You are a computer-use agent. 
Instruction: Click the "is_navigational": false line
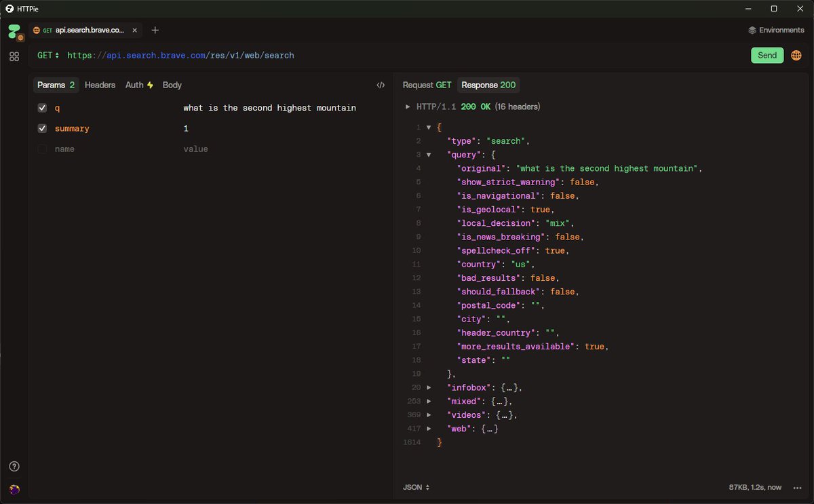pyautogui.click(x=518, y=196)
